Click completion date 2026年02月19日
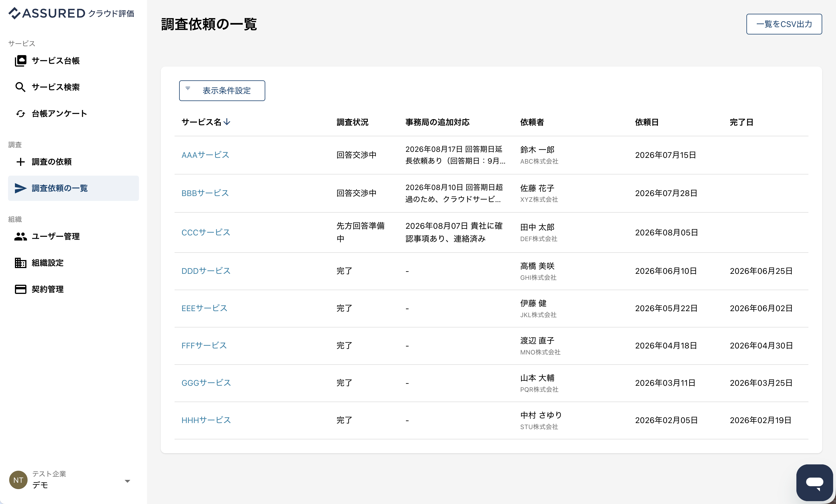 pyautogui.click(x=760, y=420)
